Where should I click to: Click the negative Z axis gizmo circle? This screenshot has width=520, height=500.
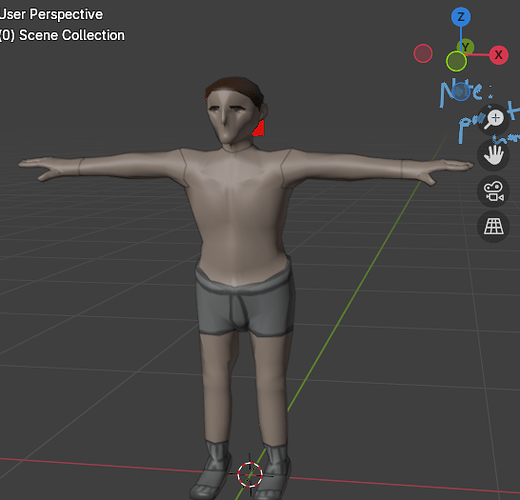coord(461,92)
